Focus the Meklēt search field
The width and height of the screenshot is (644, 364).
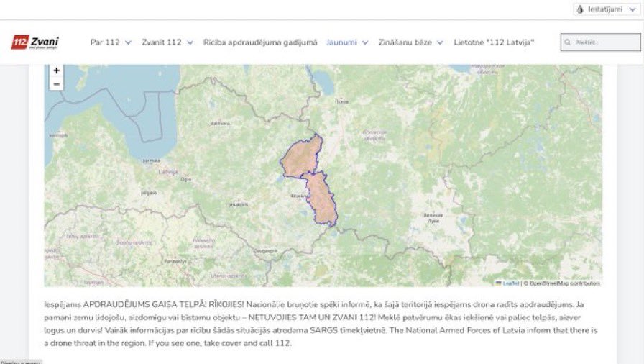click(x=600, y=42)
